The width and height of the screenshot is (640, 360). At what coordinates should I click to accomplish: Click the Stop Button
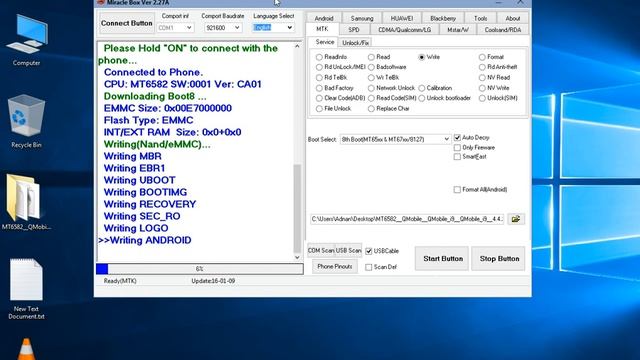tap(499, 258)
